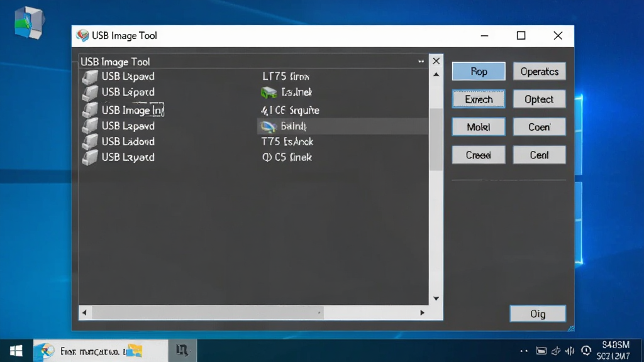This screenshot has width=644, height=362.
Task: Click the Creed button
Action: pos(479,155)
